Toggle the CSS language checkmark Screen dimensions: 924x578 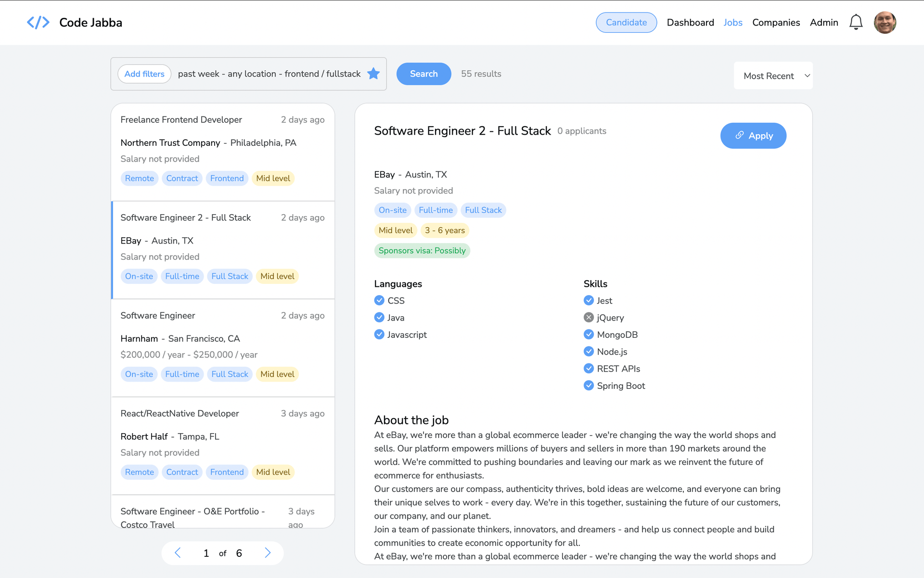pos(379,301)
